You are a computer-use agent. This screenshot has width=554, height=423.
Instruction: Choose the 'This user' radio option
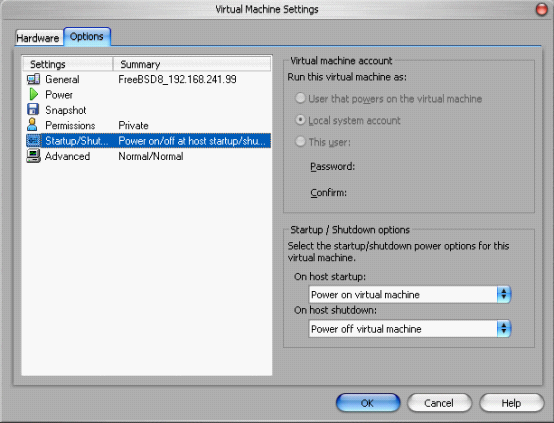pos(300,142)
